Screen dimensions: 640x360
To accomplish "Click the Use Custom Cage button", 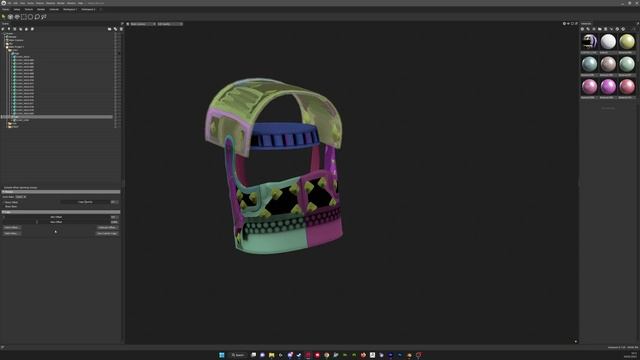I will 107,233.
